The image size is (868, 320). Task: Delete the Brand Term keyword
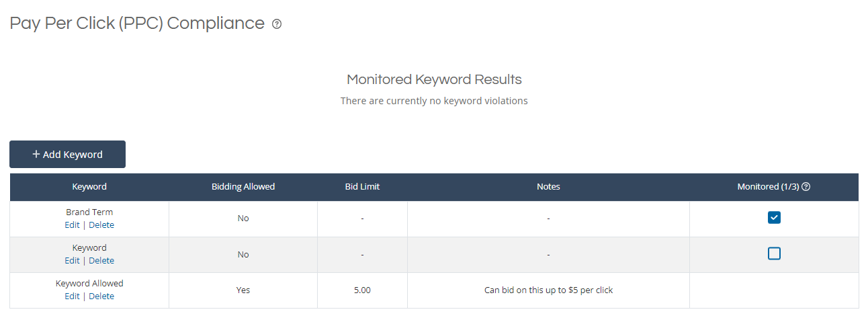101,225
